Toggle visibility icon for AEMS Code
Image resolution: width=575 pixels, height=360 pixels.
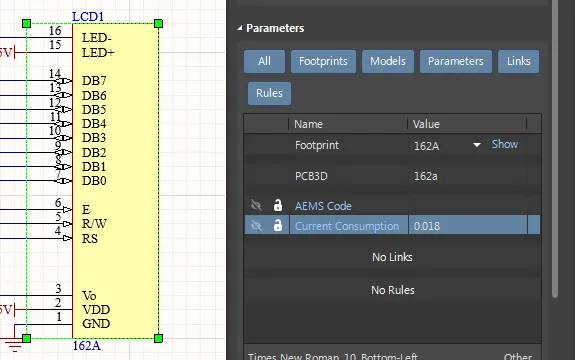point(256,205)
